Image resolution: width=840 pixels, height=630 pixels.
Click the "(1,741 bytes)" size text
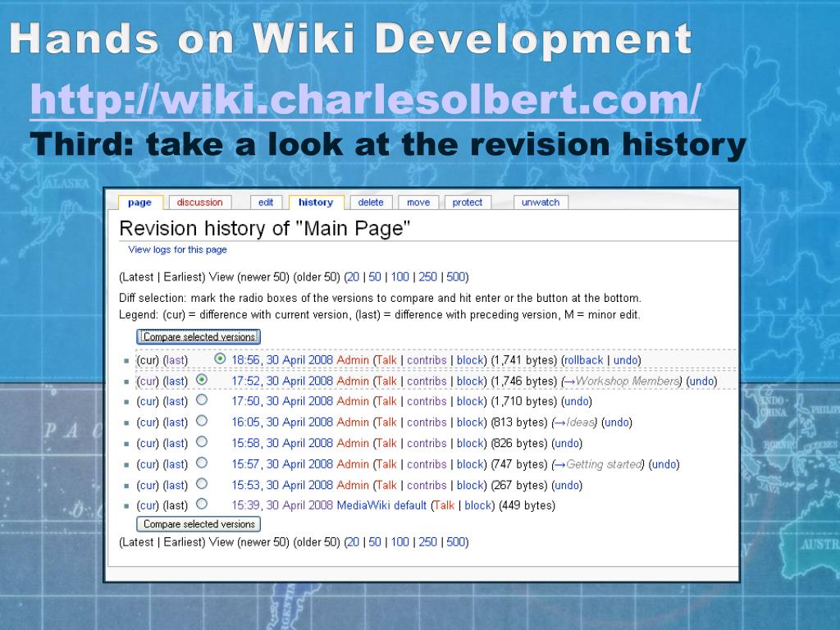(x=524, y=360)
